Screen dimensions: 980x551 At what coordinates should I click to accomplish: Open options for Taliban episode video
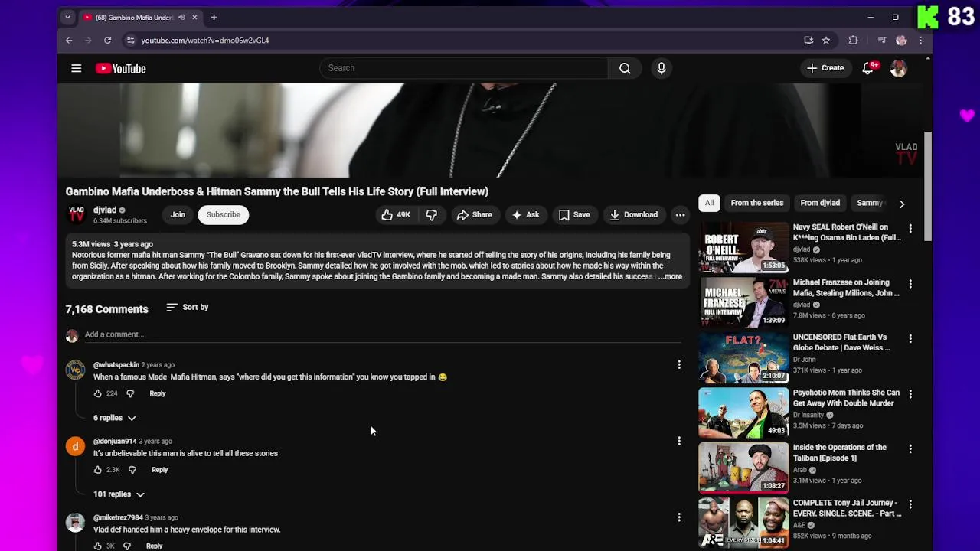coord(910,448)
